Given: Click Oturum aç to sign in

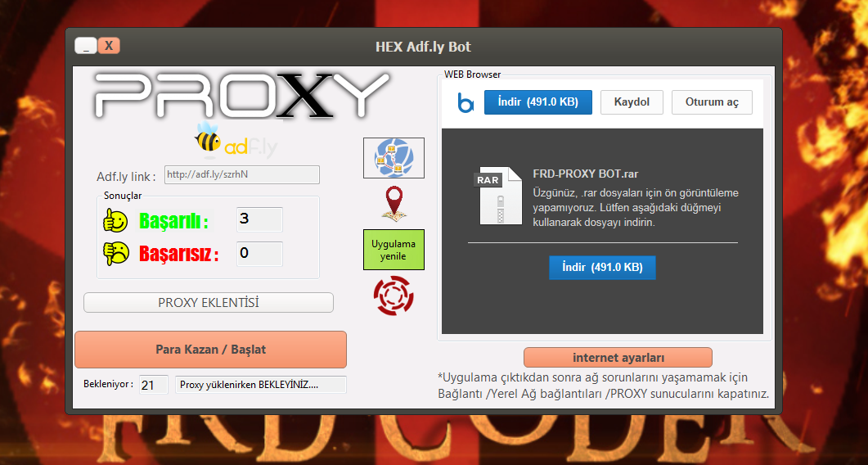Looking at the screenshot, I should point(712,102).
